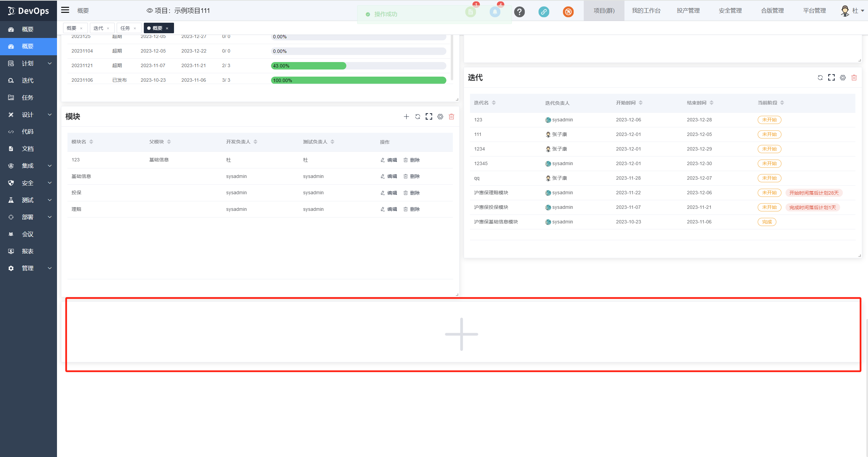Fullscreen the 迭代 panel
The width and height of the screenshot is (868, 457).
[x=831, y=78]
